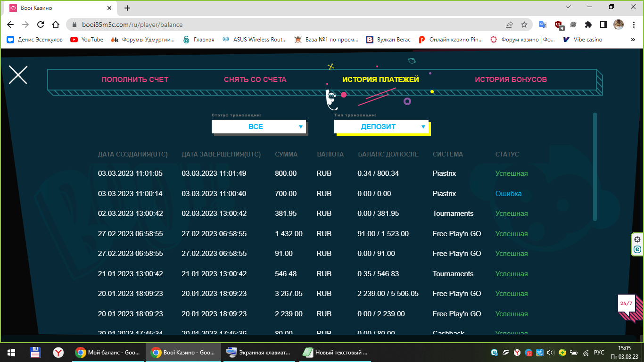Click the address bar URL field
This screenshot has height=362, width=644.
tap(283, 25)
